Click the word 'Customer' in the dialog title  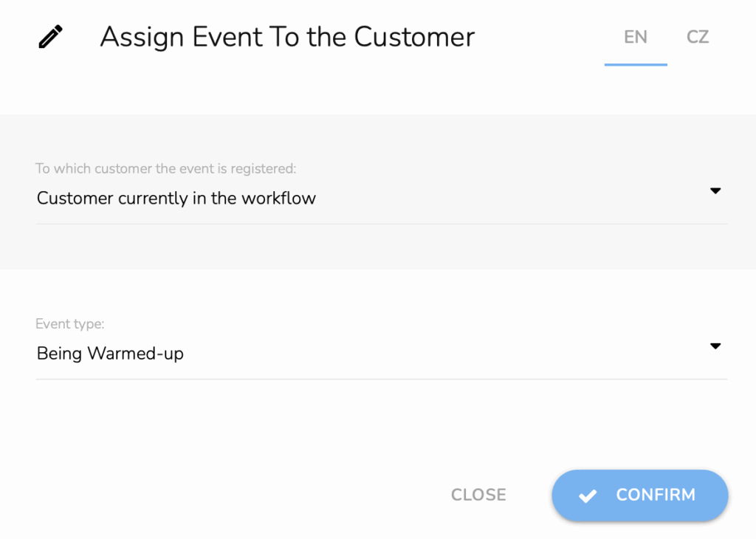pyautogui.click(x=414, y=37)
